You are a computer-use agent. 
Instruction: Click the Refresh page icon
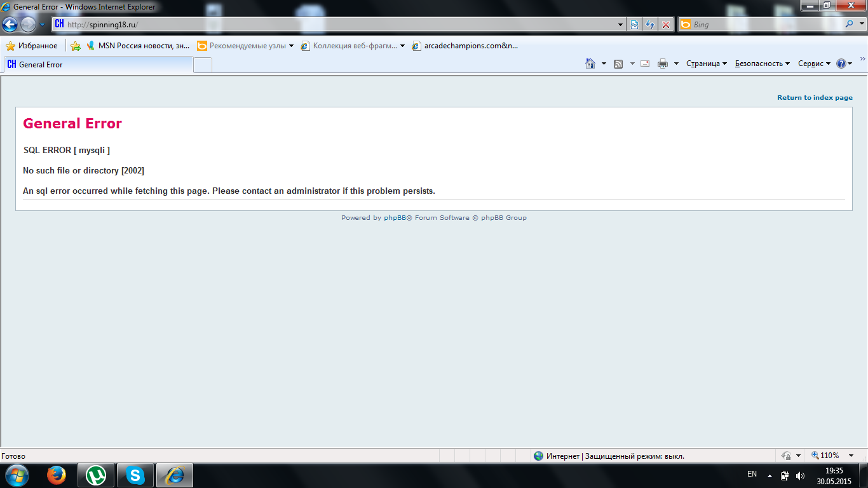(x=650, y=25)
